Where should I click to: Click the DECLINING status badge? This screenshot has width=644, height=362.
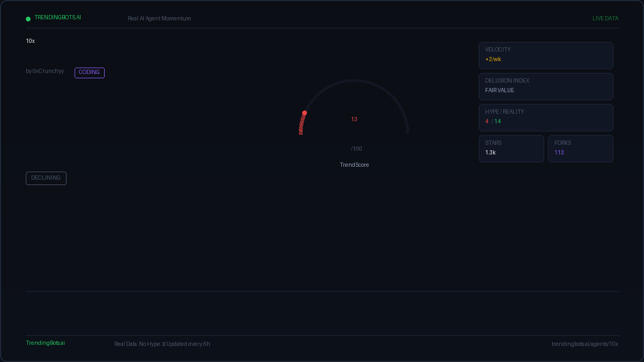click(46, 178)
